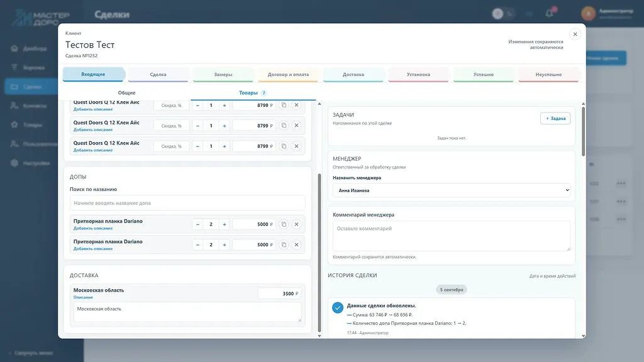Open the Товары 7 tab
Screen dimensions: 644x362
[253, 93]
